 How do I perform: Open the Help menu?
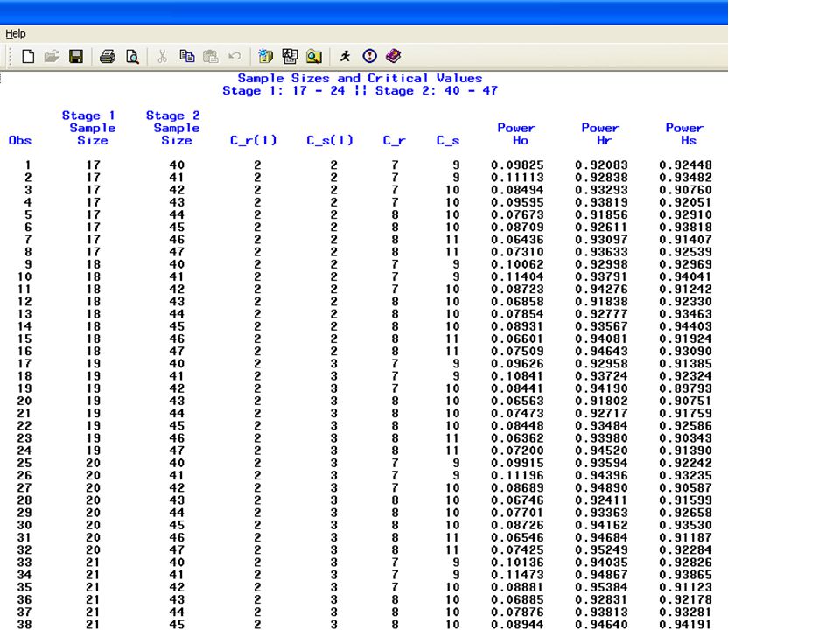click(x=16, y=34)
